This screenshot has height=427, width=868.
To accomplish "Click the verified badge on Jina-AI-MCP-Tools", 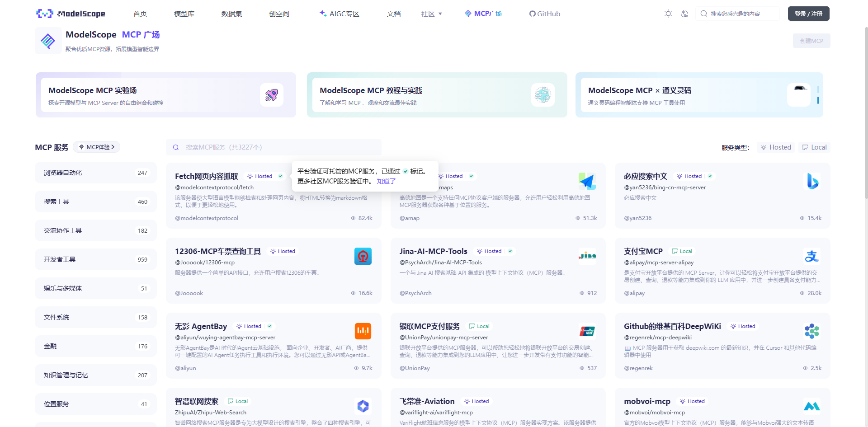I will [510, 251].
